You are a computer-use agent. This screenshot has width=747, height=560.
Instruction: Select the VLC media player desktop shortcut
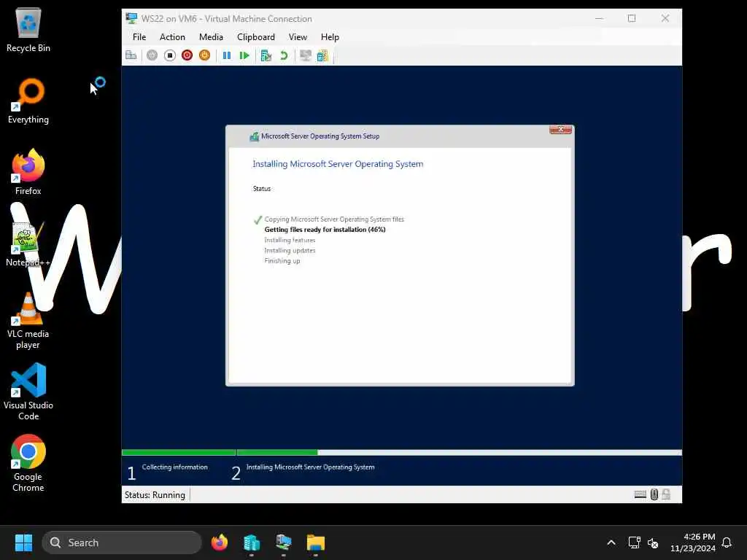tap(28, 321)
